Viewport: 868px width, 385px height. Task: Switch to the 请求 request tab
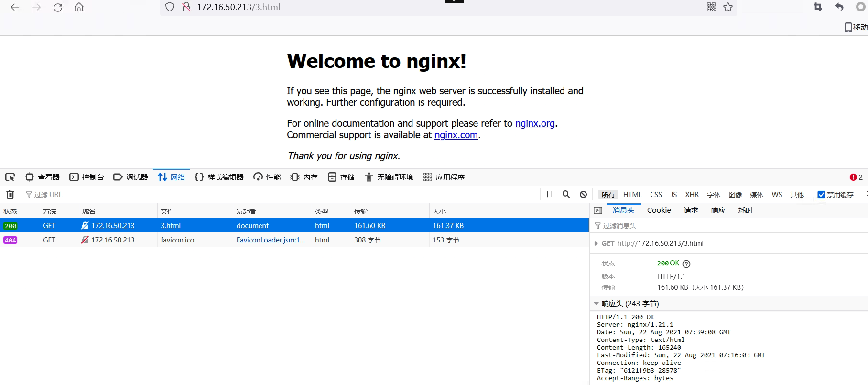pyautogui.click(x=691, y=210)
